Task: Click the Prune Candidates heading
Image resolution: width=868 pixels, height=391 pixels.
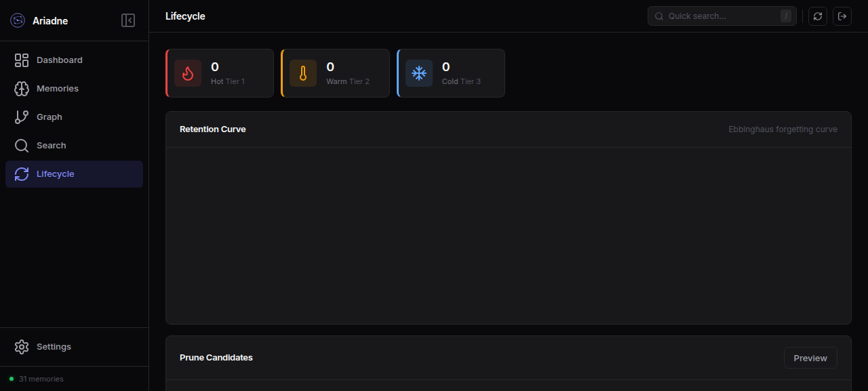Action: coord(216,358)
